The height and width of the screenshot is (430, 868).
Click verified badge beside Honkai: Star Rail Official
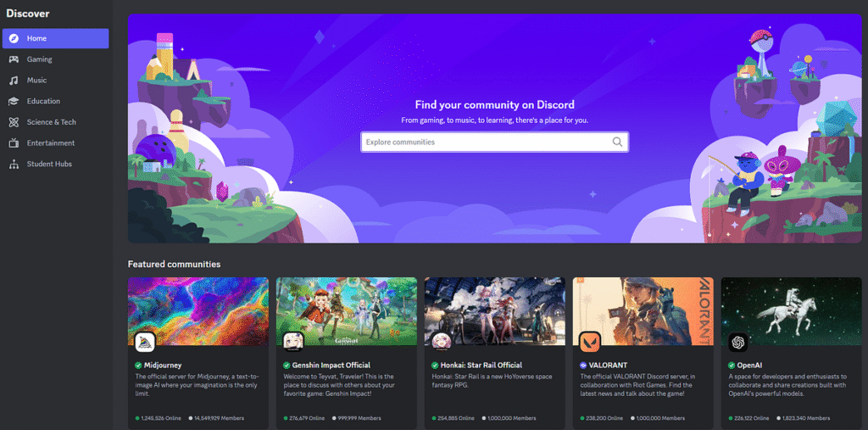point(435,366)
